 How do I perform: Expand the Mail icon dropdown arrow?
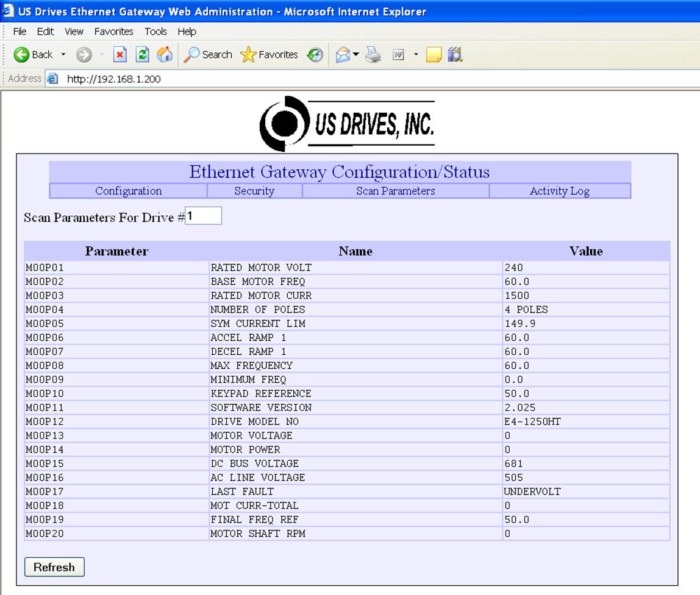coord(356,55)
